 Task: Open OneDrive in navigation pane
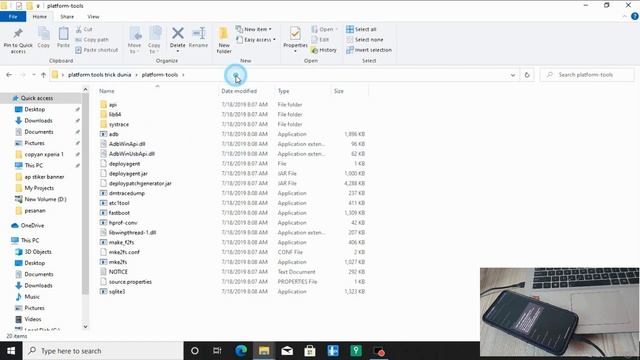(x=32, y=225)
